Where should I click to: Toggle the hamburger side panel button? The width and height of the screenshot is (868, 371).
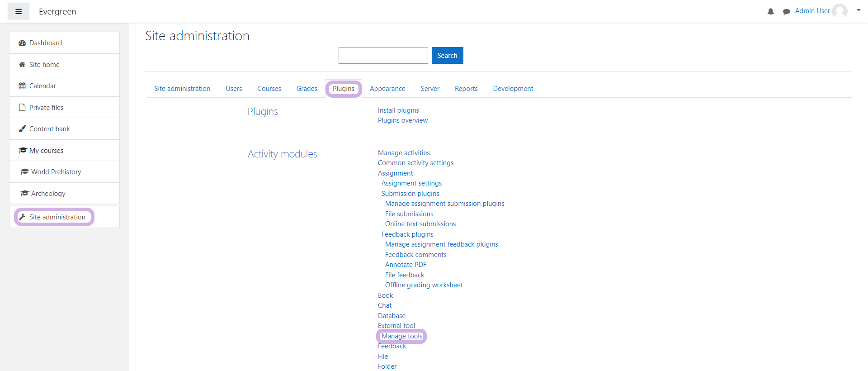tap(19, 11)
